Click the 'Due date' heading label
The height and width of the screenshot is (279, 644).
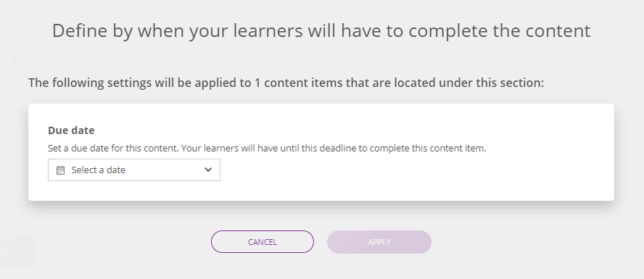point(71,130)
